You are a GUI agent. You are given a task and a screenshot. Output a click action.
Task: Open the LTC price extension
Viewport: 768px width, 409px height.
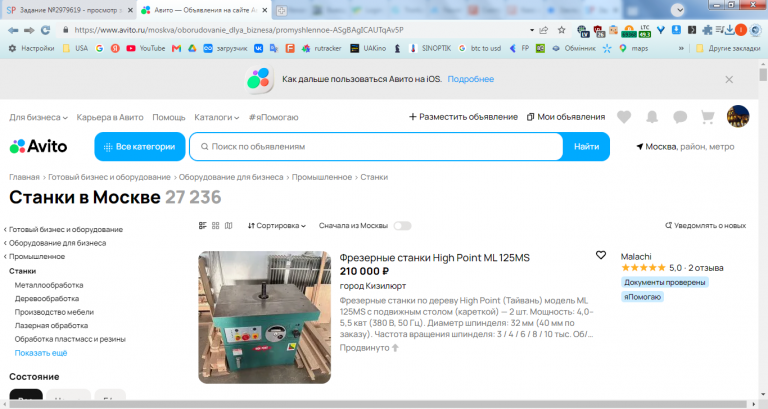point(645,31)
